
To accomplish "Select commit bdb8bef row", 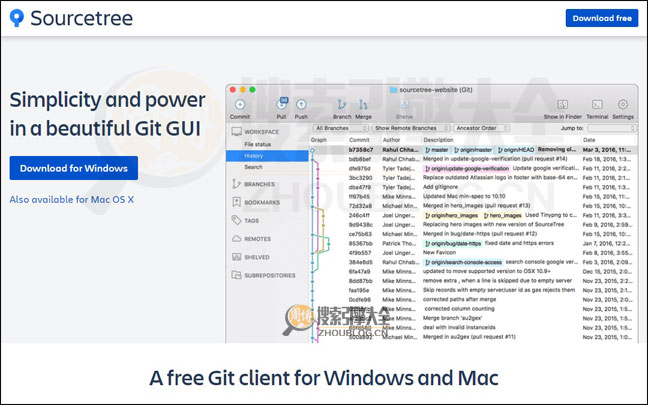I will [x=472, y=159].
